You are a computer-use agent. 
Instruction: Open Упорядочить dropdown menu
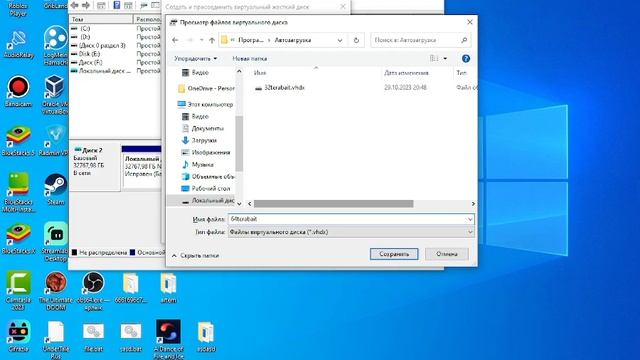click(196, 58)
